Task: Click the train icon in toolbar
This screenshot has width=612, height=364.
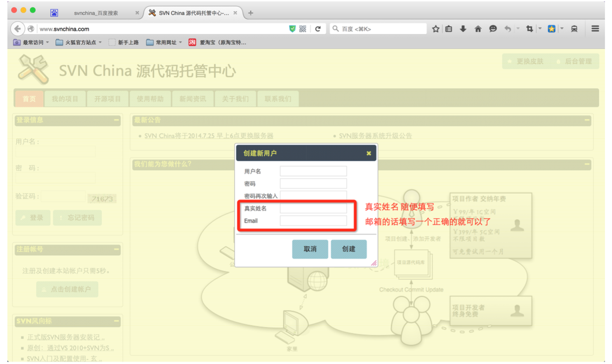Action: 574,29
